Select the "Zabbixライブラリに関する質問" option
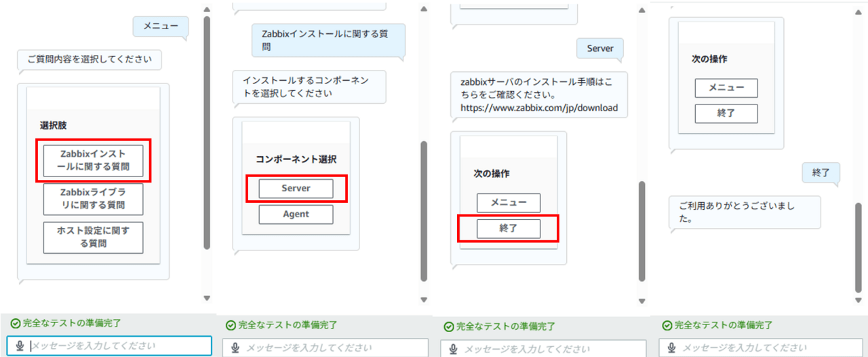 coord(93,199)
